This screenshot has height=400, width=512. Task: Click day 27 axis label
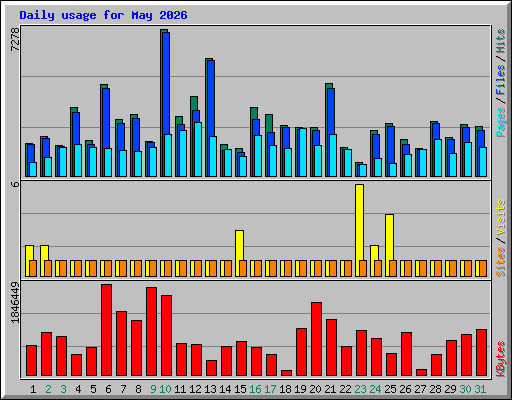point(420,389)
